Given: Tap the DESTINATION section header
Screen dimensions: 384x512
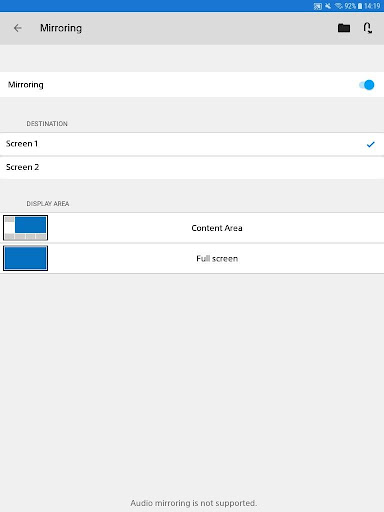Looking at the screenshot, I should (x=47, y=124).
